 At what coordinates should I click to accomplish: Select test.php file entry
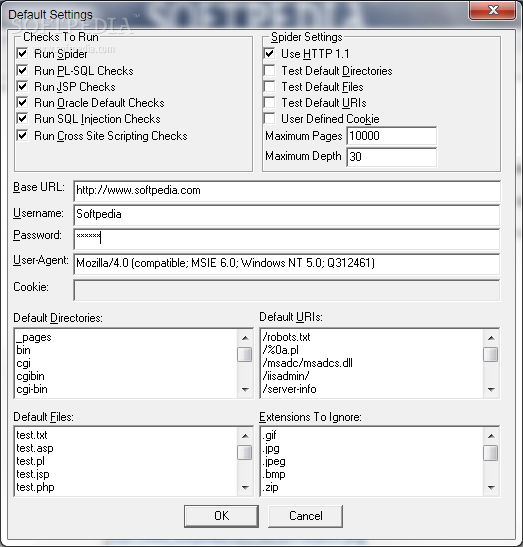[x=35, y=487]
